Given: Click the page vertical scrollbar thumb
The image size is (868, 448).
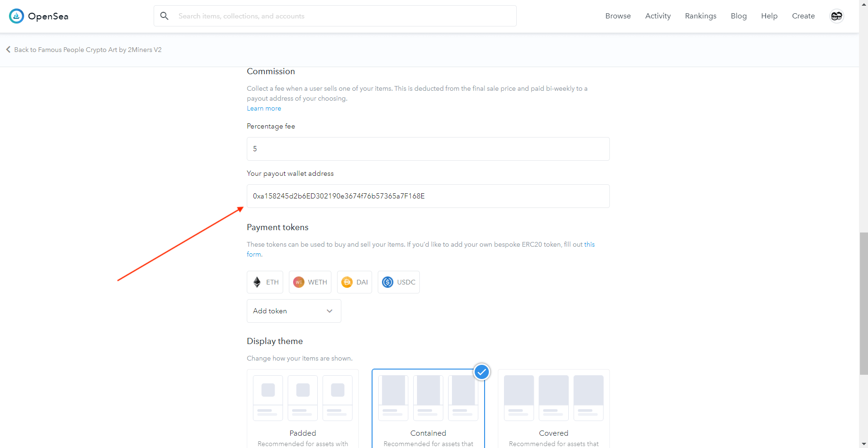Looking at the screenshot, I should [863, 302].
